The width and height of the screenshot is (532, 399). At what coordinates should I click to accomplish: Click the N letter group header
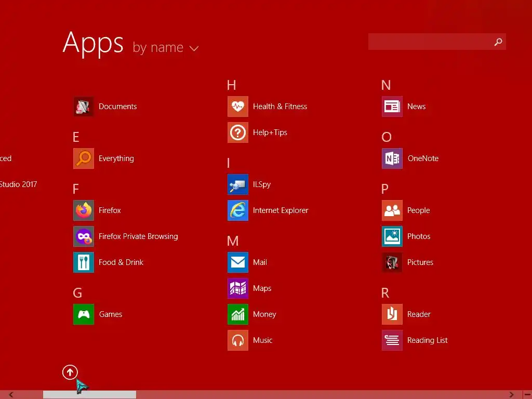click(386, 85)
